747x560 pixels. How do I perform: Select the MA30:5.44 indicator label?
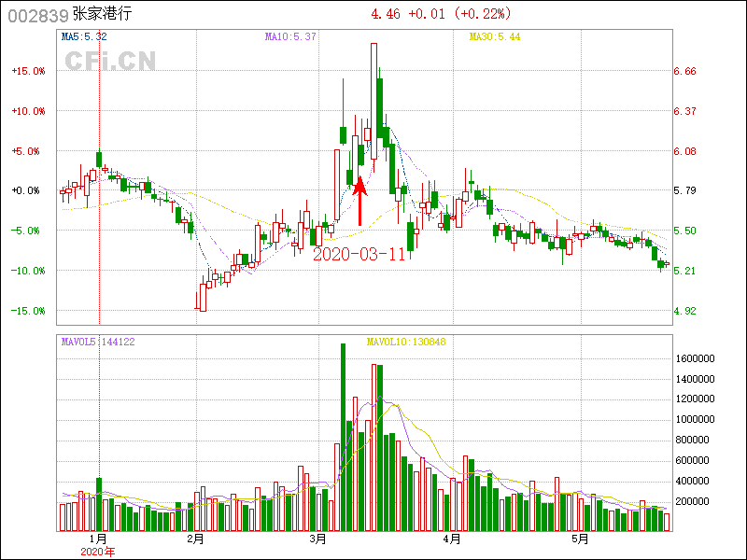click(494, 36)
